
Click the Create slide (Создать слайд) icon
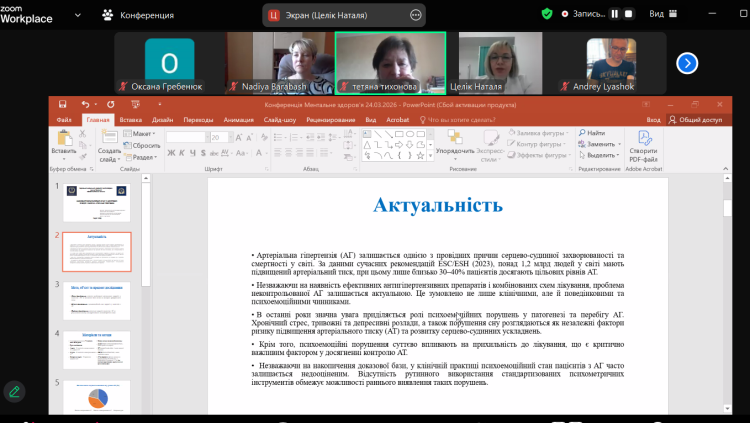(109, 138)
